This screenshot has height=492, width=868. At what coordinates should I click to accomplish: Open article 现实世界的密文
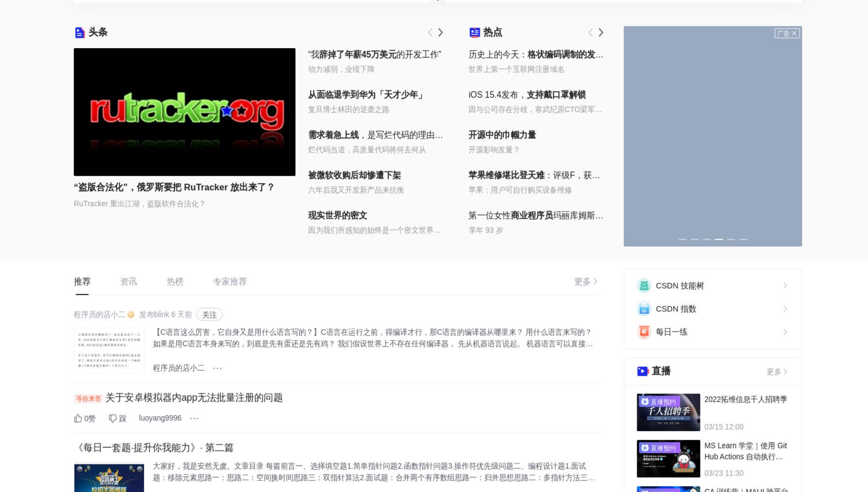[x=338, y=215]
